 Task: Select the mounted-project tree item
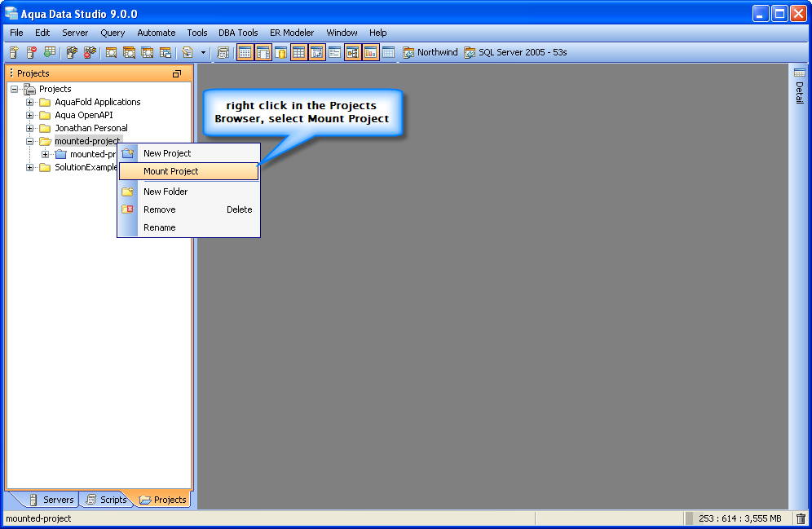pyautogui.click(x=87, y=141)
